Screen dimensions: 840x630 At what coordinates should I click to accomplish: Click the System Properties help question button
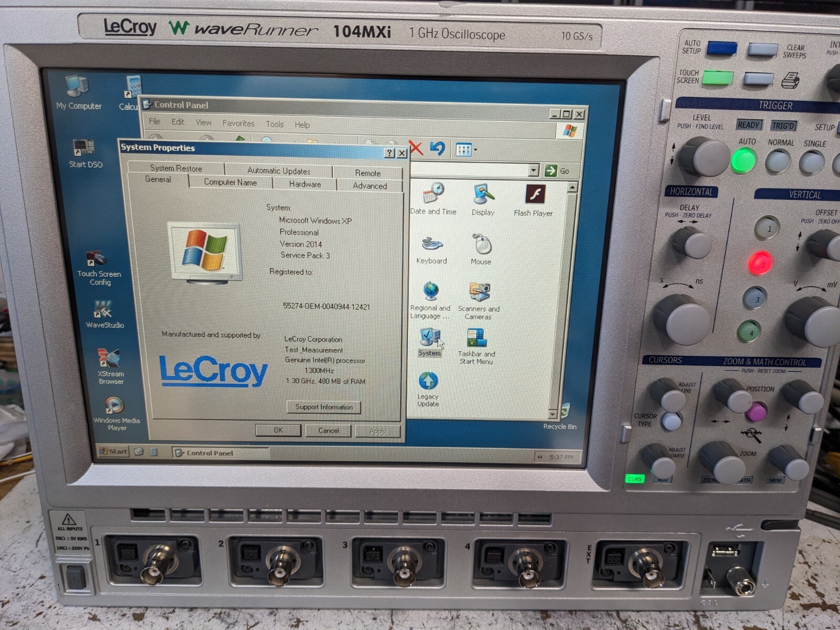pos(390,153)
